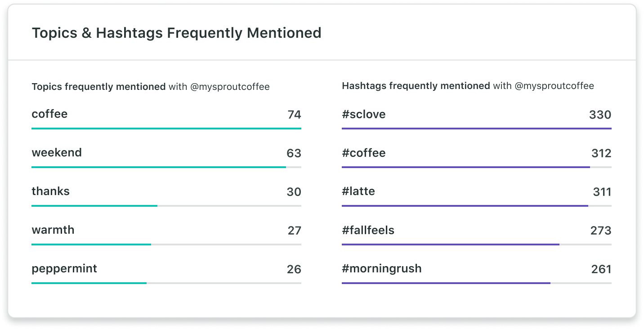
Task: Open the #fallfeels hashtag
Action: [368, 230]
